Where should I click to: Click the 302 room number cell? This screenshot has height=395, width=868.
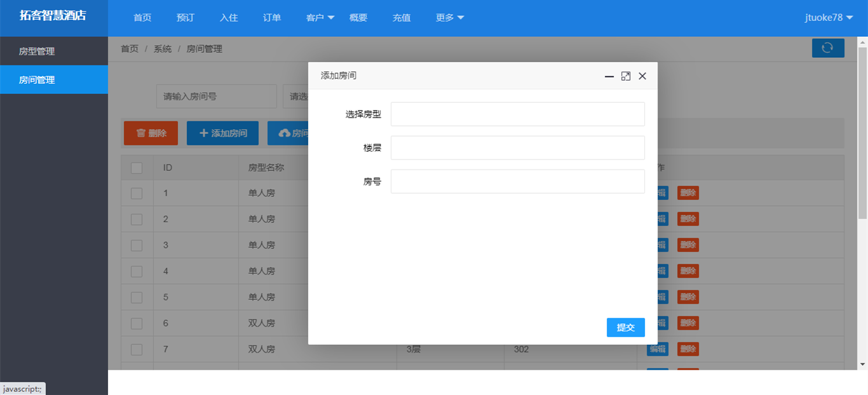pos(521,349)
